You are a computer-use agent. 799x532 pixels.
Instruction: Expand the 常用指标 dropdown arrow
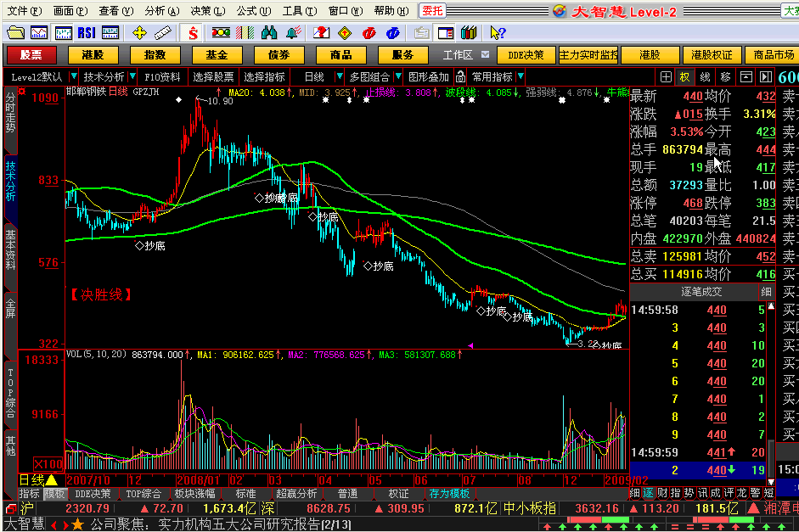pyautogui.click(x=520, y=77)
